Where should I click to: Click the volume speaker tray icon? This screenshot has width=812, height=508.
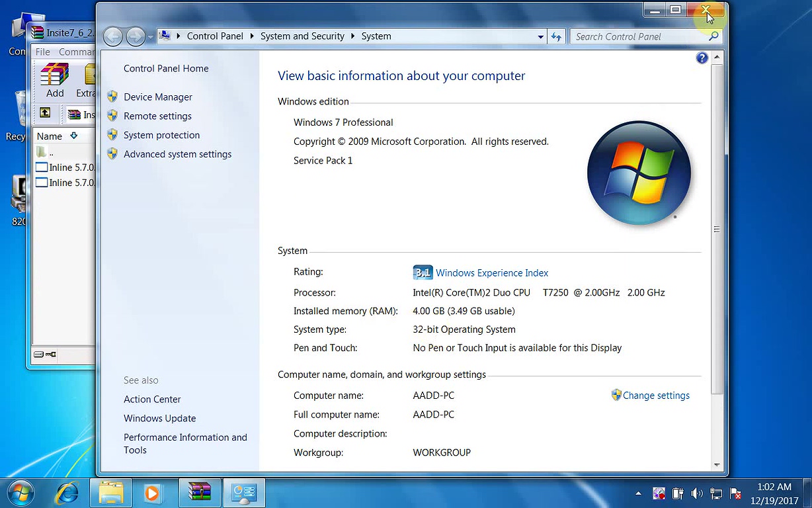pyautogui.click(x=696, y=493)
